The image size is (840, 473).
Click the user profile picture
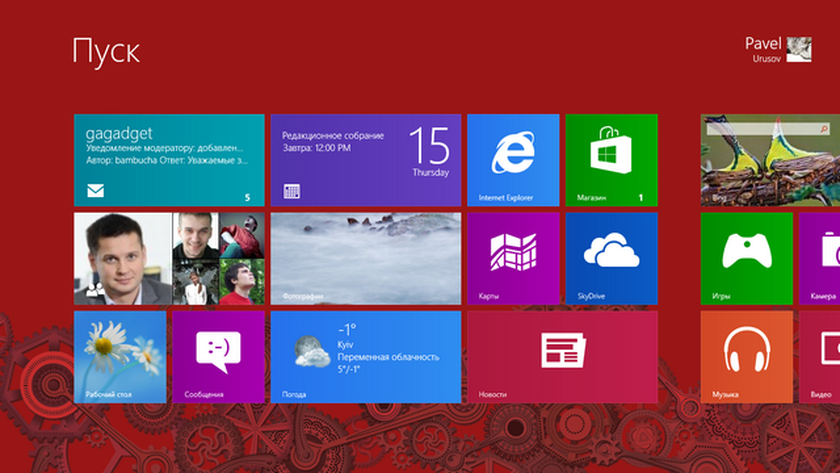(799, 50)
